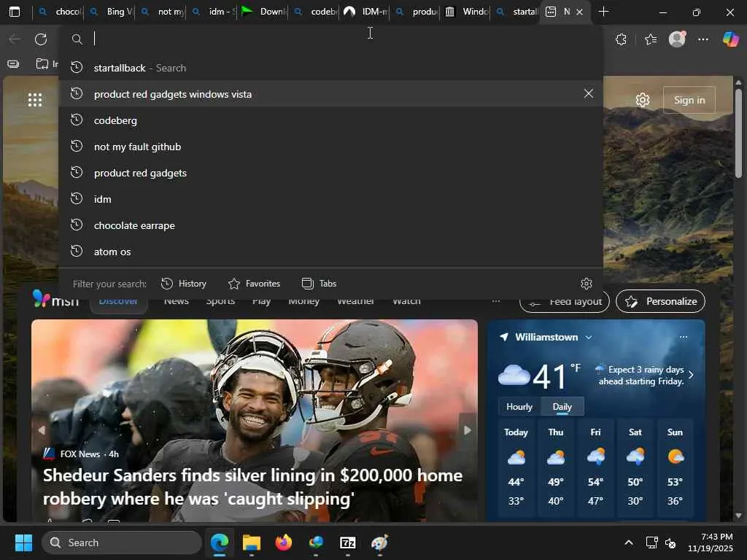The height and width of the screenshot is (560, 747).
Task: Close the current New tab
Action: 579,12
